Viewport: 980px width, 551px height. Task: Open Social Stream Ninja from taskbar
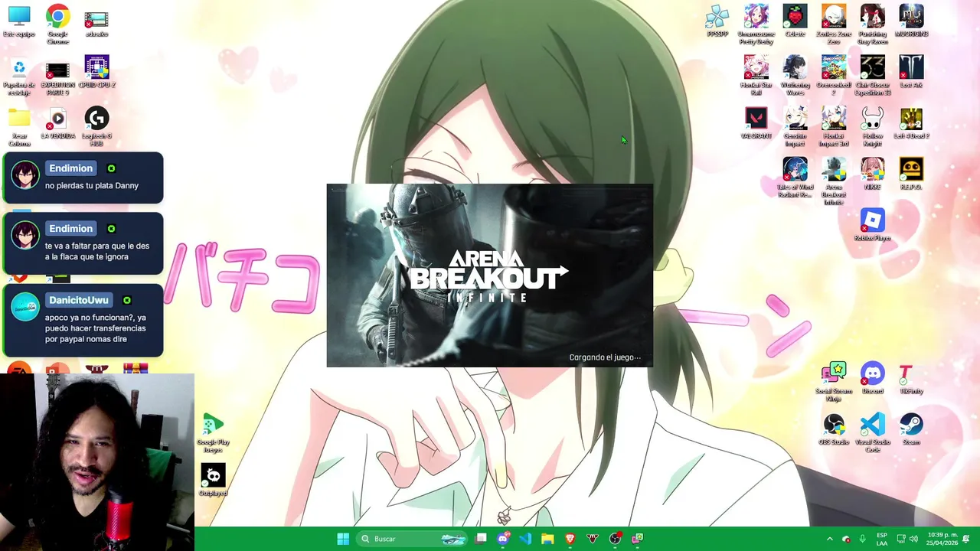tap(637, 539)
